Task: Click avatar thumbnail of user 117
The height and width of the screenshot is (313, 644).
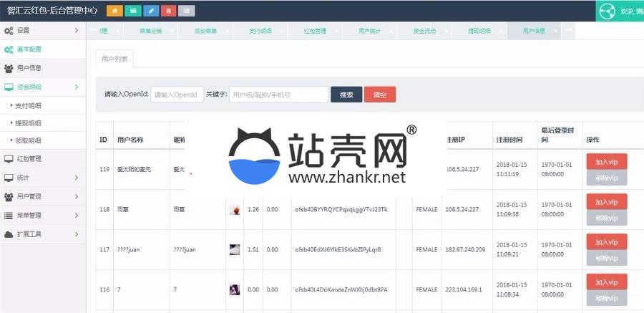Action: [x=234, y=249]
